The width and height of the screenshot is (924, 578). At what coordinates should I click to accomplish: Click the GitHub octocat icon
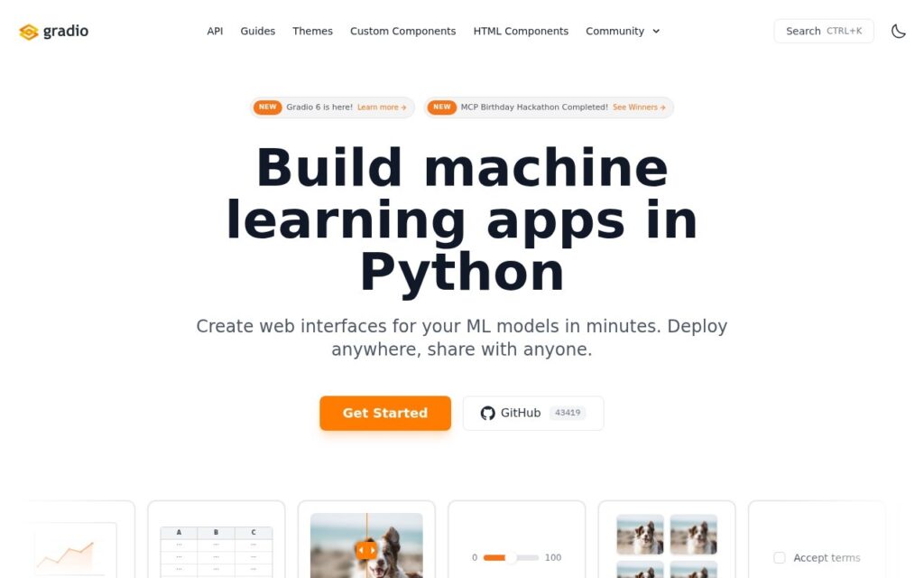(487, 414)
